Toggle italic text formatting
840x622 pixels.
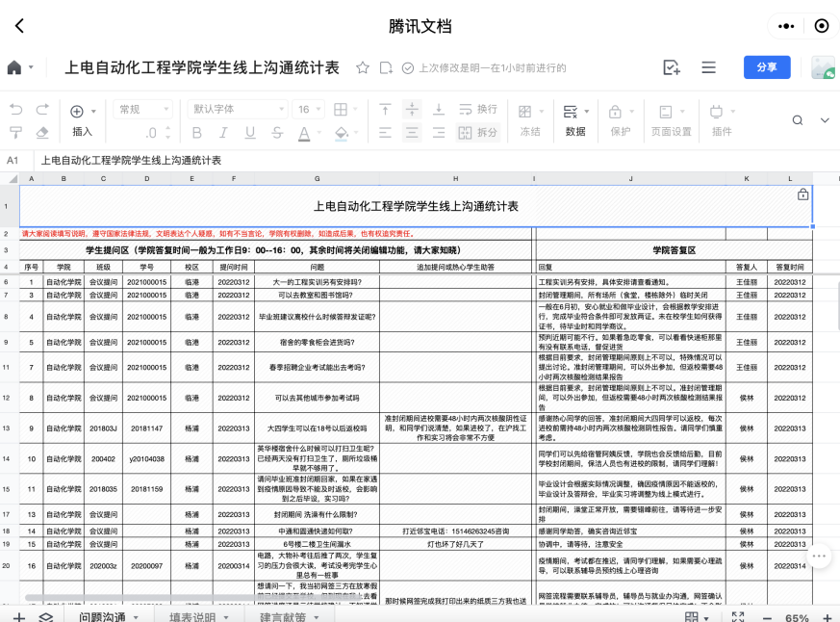click(224, 133)
